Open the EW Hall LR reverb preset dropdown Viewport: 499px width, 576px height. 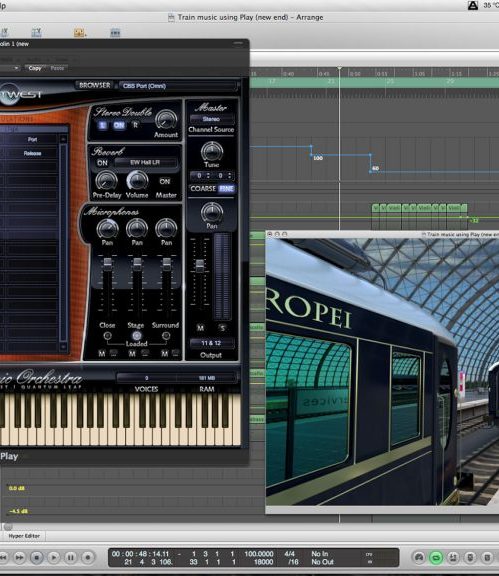(x=146, y=162)
